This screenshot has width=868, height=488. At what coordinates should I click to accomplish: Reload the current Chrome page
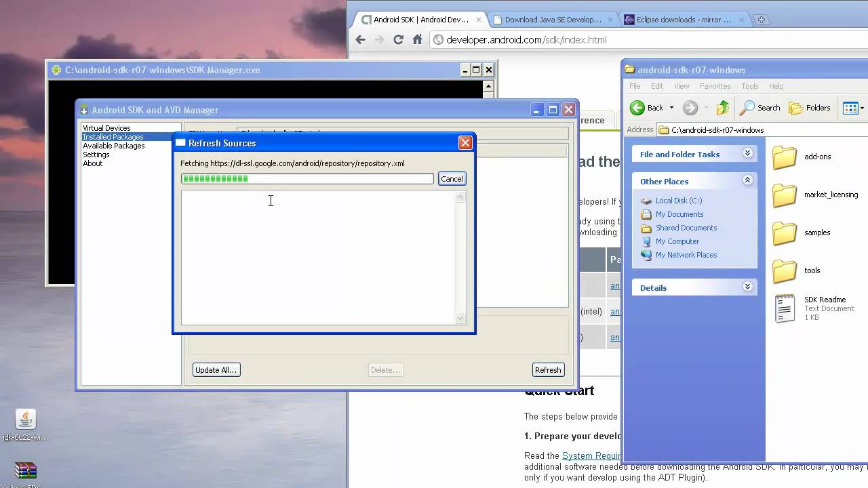coord(398,40)
